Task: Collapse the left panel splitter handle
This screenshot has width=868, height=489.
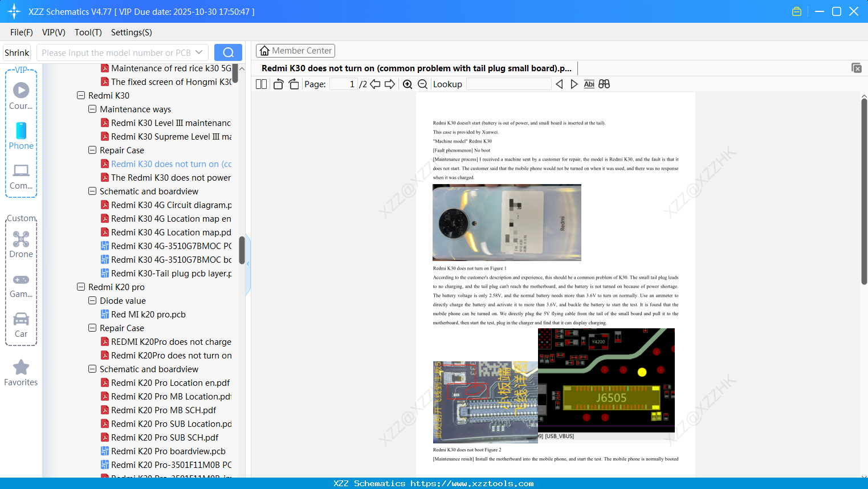Action: (x=248, y=263)
